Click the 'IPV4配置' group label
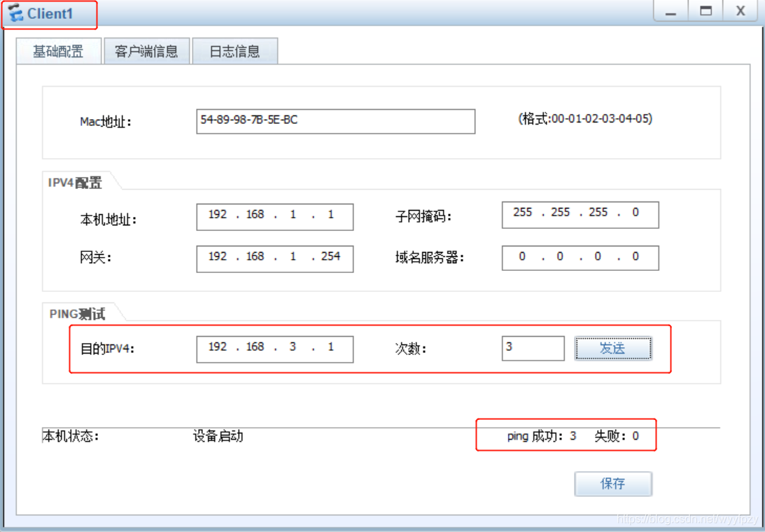The width and height of the screenshot is (765, 532). (75, 183)
